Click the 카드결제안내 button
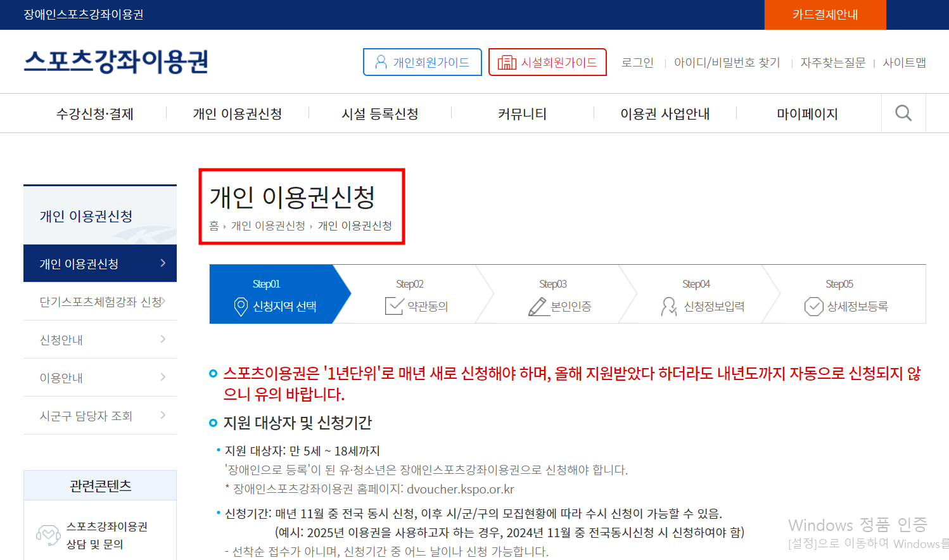This screenshot has width=949, height=560. click(825, 15)
